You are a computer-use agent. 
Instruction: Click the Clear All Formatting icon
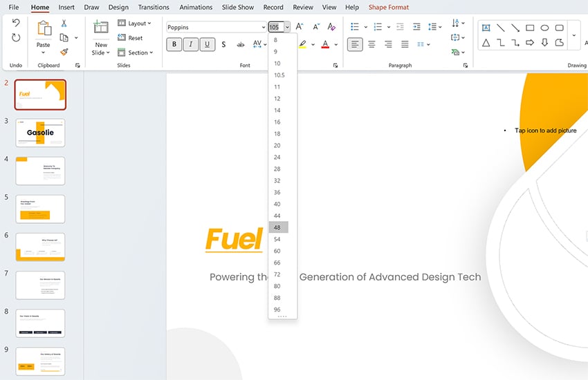332,27
